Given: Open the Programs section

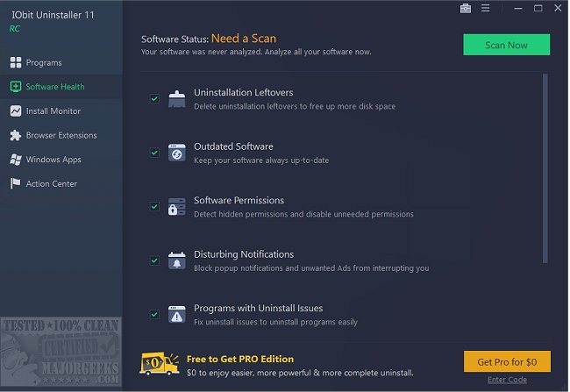Looking at the screenshot, I should pos(61,62).
